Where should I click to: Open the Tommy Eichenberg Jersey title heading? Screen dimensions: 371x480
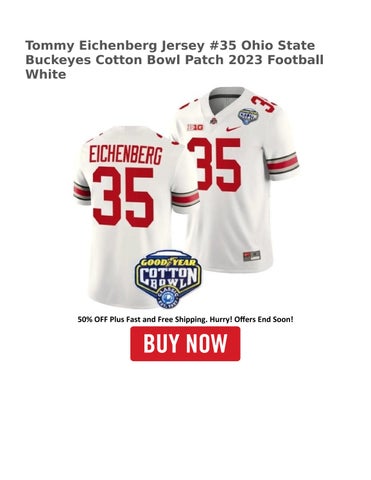coord(174,60)
